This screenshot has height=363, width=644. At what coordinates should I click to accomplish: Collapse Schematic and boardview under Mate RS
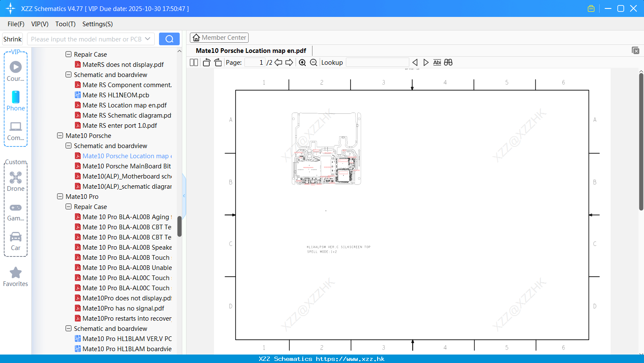point(69,75)
